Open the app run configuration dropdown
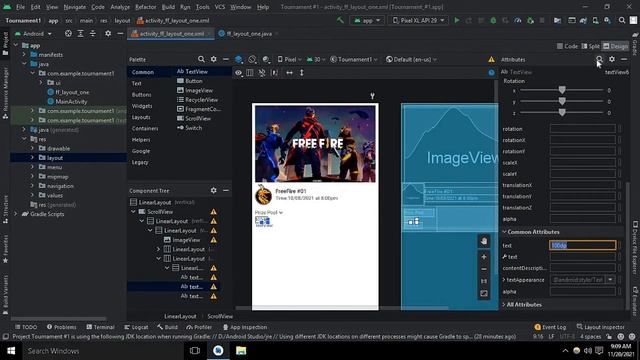 point(367,20)
